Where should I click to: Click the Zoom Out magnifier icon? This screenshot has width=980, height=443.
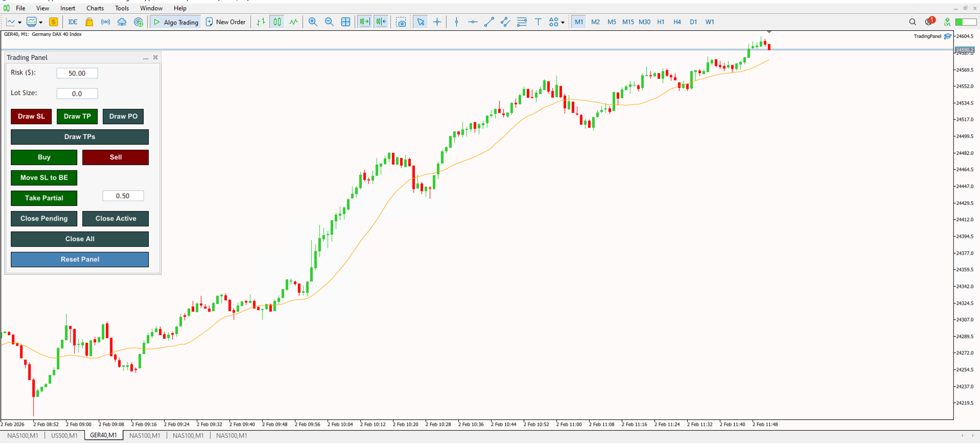[x=329, y=22]
